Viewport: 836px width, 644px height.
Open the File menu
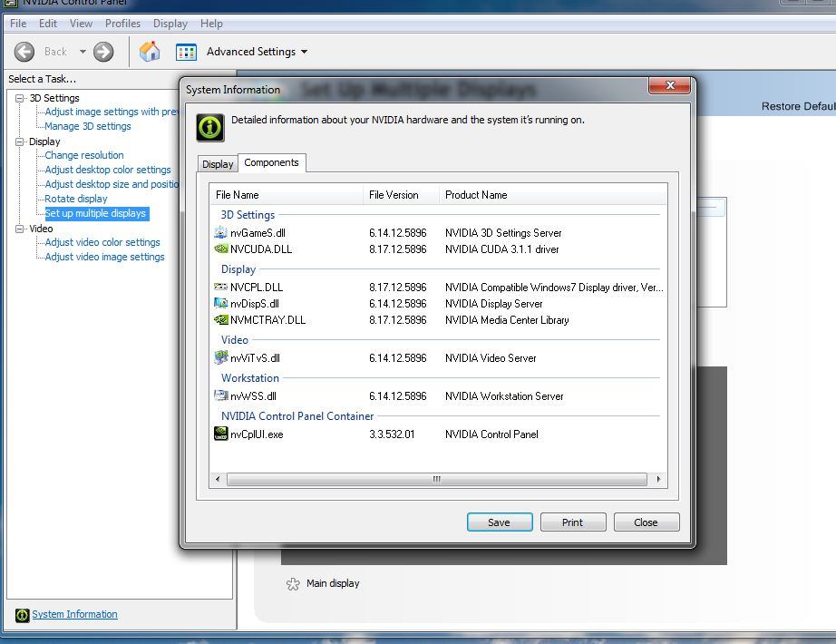tap(18, 24)
